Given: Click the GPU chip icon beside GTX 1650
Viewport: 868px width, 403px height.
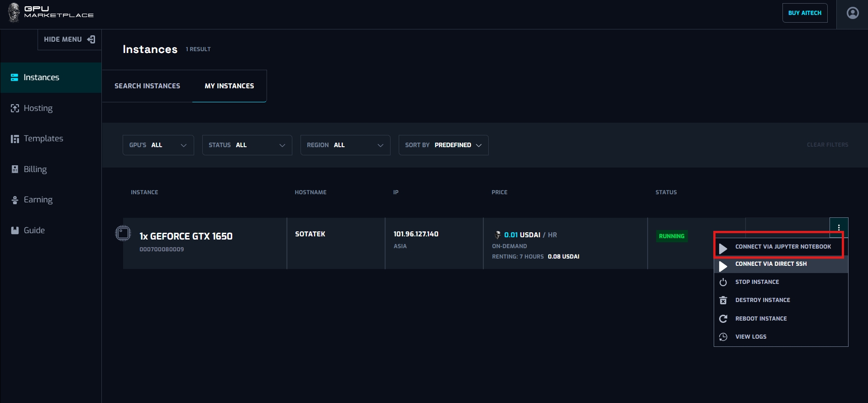Looking at the screenshot, I should 123,233.
